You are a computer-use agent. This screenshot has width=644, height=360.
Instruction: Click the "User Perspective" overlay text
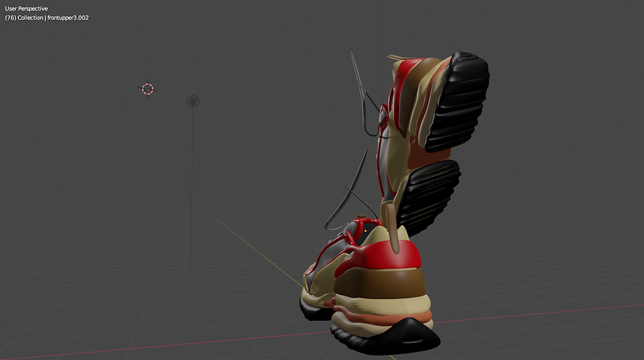coord(26,9)
